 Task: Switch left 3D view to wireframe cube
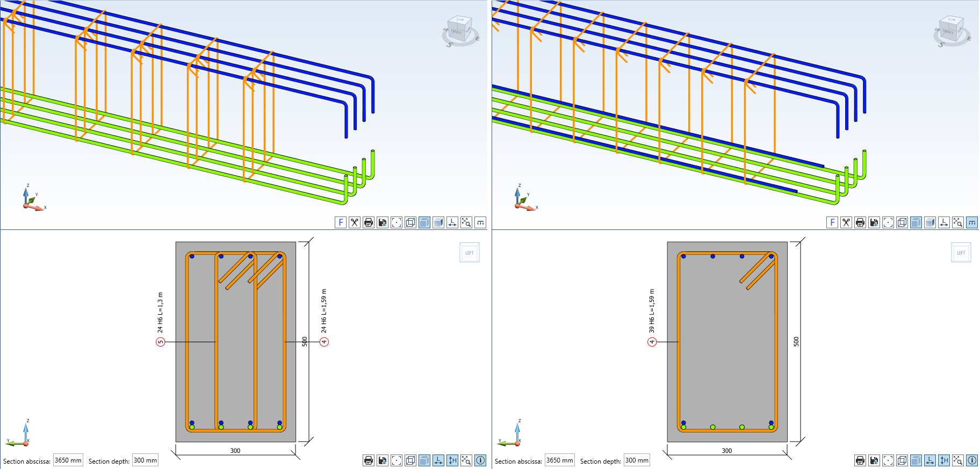[x=410, y=222]
